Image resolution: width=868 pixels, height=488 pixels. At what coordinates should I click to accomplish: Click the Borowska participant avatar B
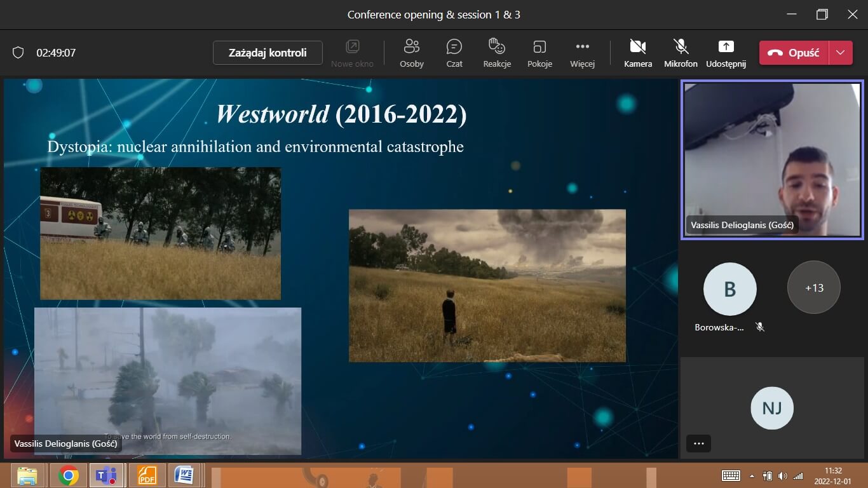click(x=729, y=289)
